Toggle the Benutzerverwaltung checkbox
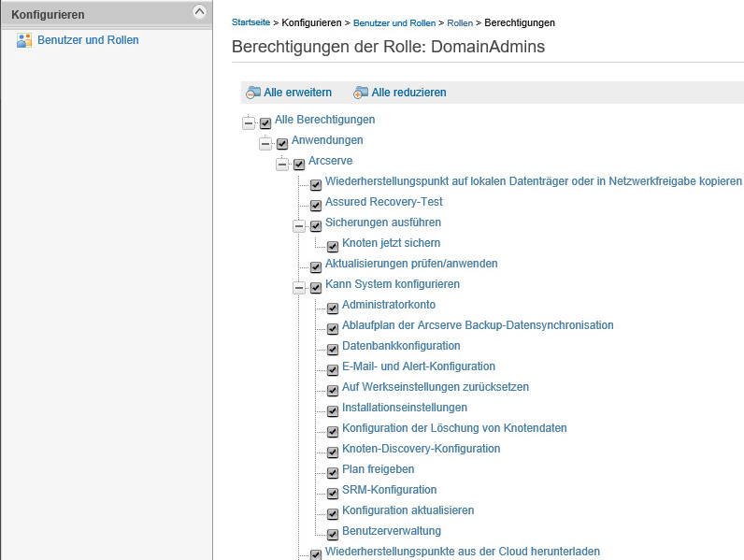Viewport: 744px width, 560px height. [x=333, y=535]
